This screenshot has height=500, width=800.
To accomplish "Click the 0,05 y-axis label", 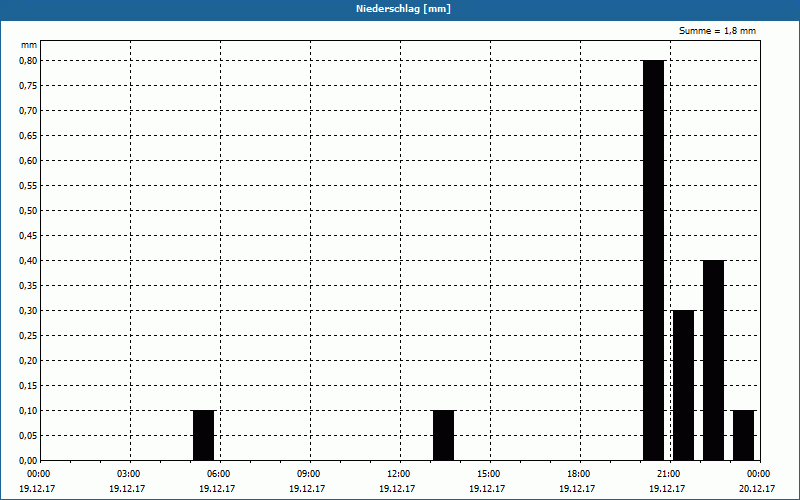I will (28, 436).
